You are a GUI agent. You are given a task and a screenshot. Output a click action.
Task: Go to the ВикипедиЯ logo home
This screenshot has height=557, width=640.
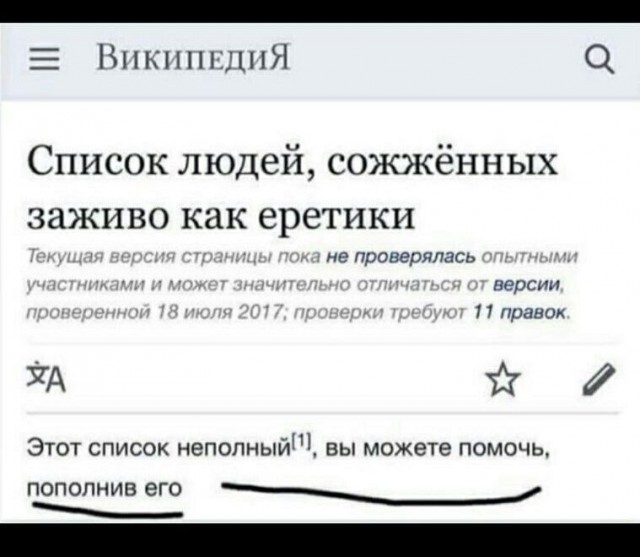pos(193,59)
